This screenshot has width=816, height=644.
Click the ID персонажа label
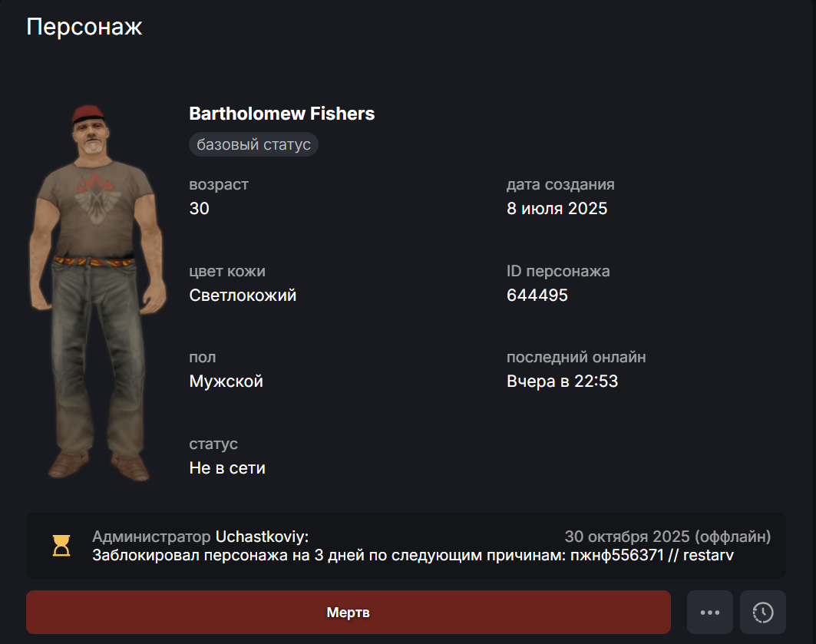(x=558, y=271)
